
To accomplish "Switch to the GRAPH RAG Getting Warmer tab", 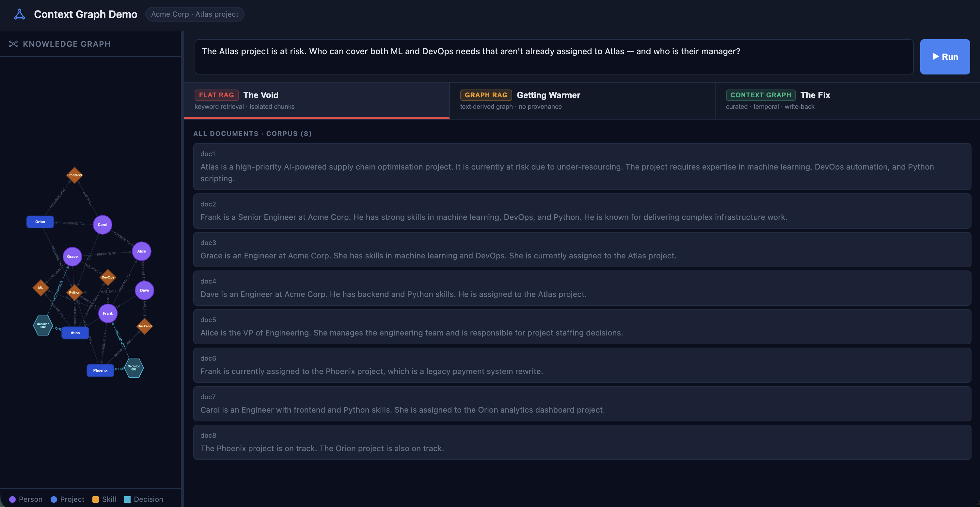I will pos(582,100).
